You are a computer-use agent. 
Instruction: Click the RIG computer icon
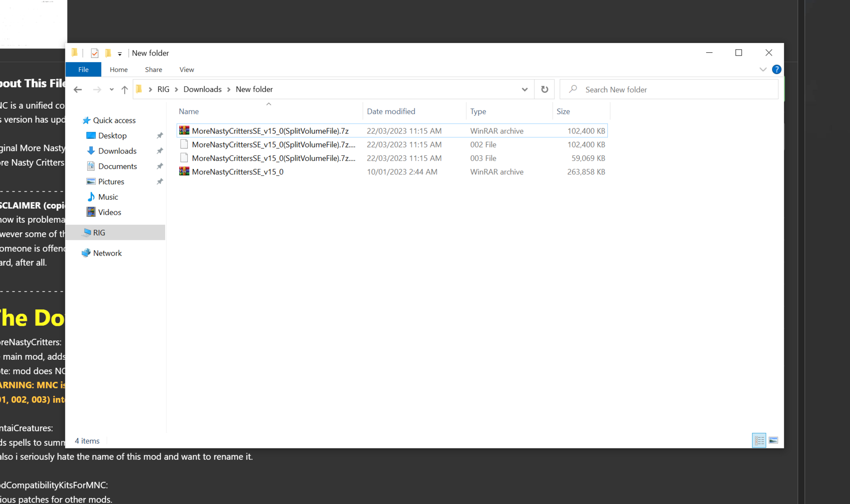coord(87,232)
